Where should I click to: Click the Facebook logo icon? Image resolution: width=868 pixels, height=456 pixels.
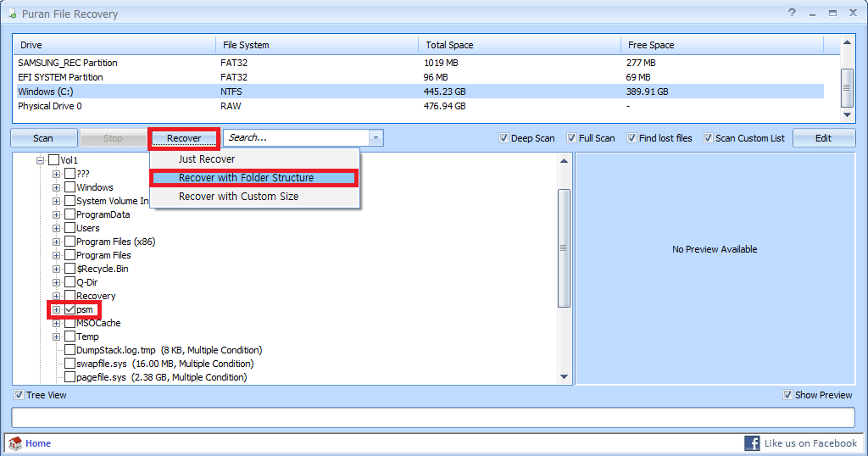[752, 442]
